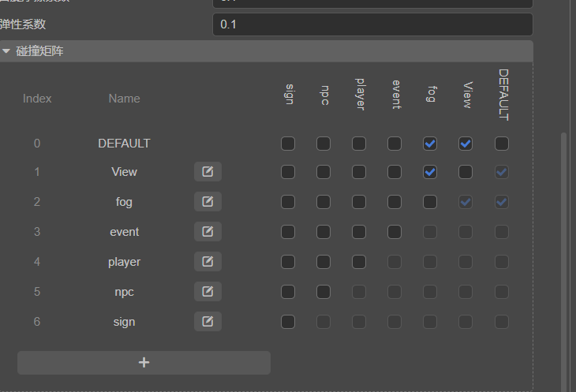Edit the sign group name
576x392 pixels.
click(208, 322)
